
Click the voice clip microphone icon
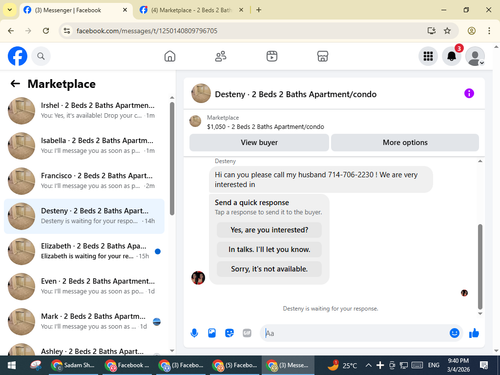(194, 333)
